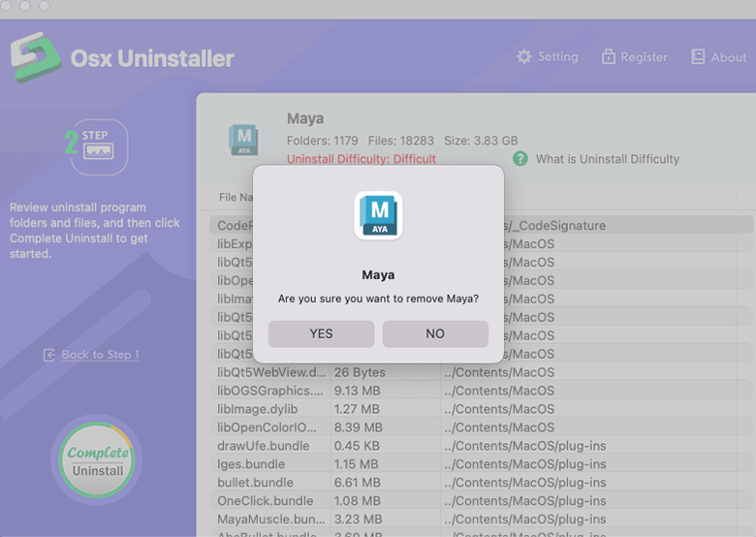Open the Setting gear icon
756x537 pixels.
[x=524, y=57]
